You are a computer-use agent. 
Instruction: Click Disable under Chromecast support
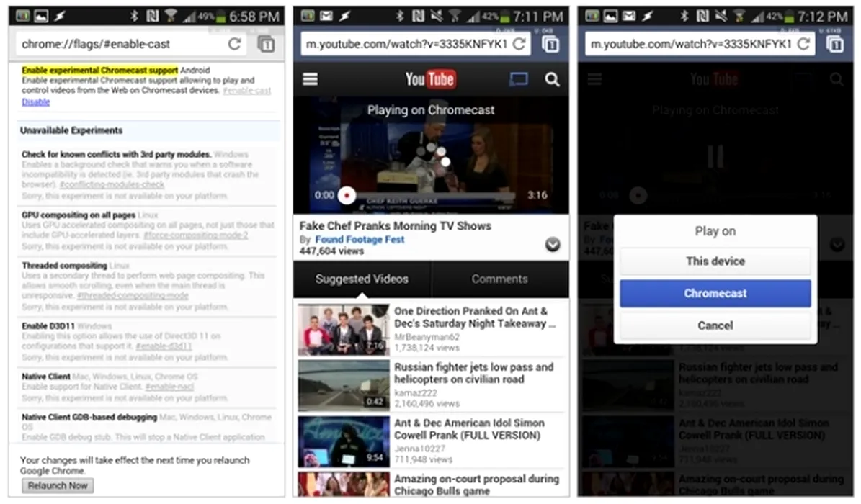[36, 102]
